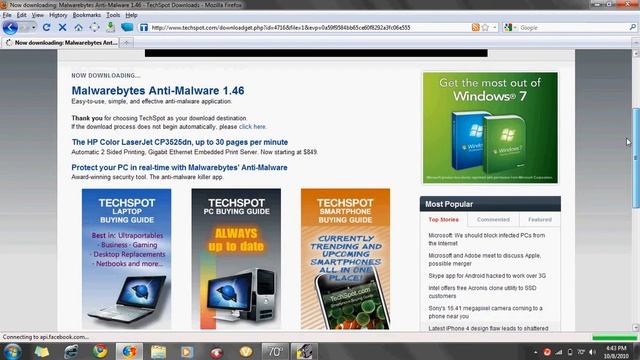Go to the Home page icon
The height and width of the screenshot is (360, 640).
(78, 27)
